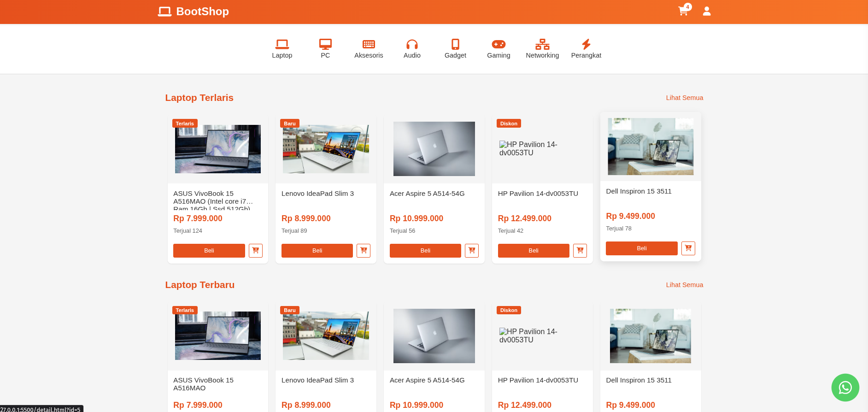
Task: Open the shopping cart icon in header
Action: pyautogui.click(x=683, y=12)
